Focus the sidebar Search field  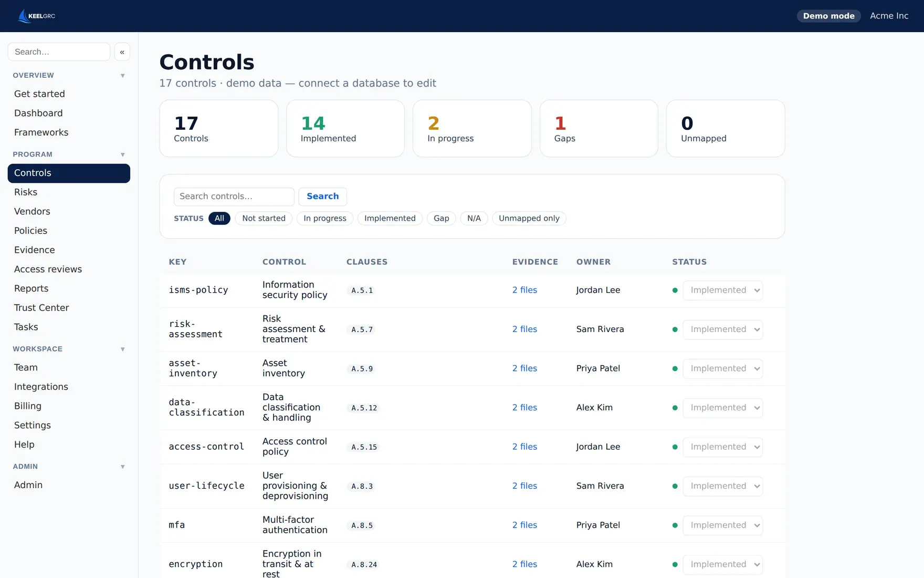[59, 52]
